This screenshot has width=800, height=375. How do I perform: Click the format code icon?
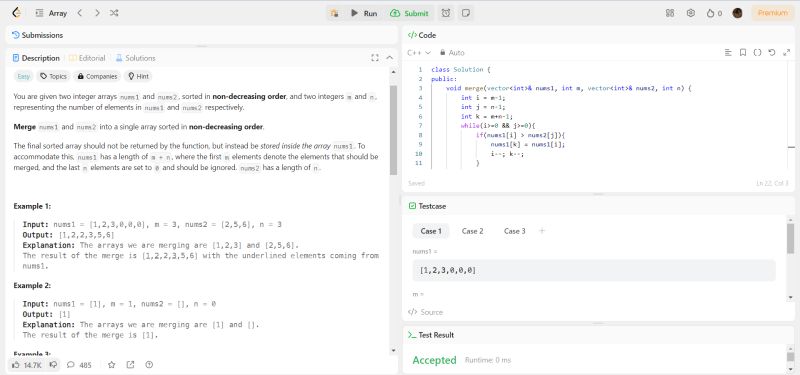(x=728, y=53)
